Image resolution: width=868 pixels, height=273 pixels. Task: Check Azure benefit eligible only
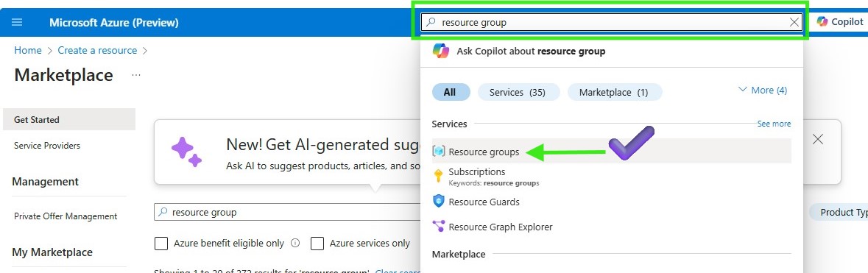coord(161,243)
